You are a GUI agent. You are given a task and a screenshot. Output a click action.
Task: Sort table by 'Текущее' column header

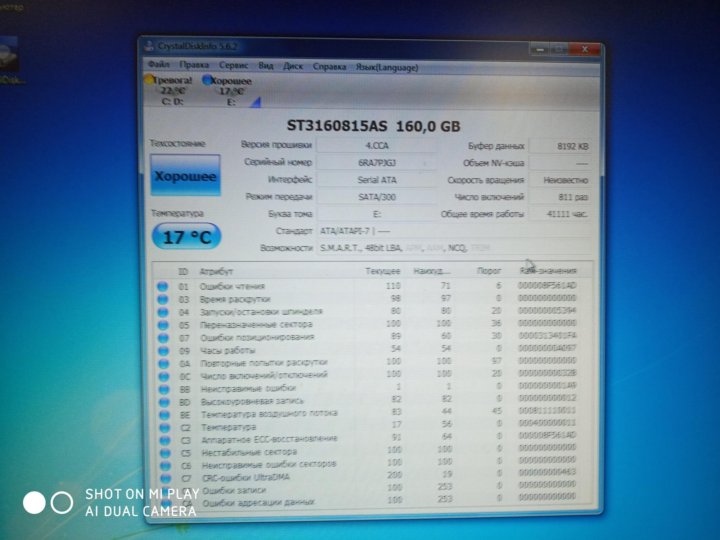(382, 271)
